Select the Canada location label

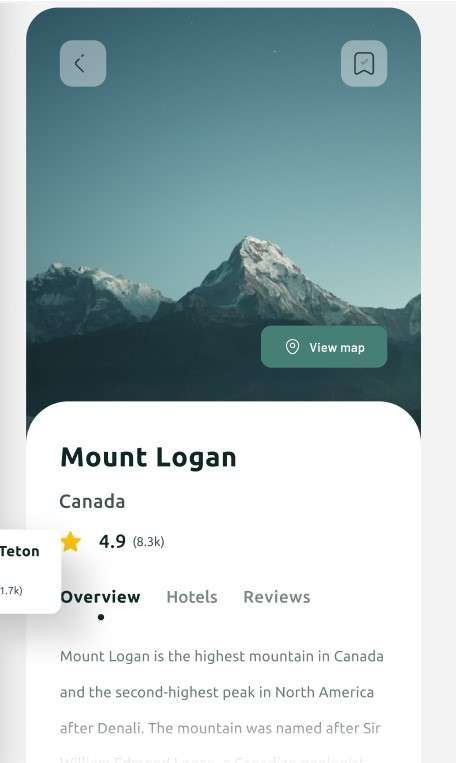click(92, 502)
